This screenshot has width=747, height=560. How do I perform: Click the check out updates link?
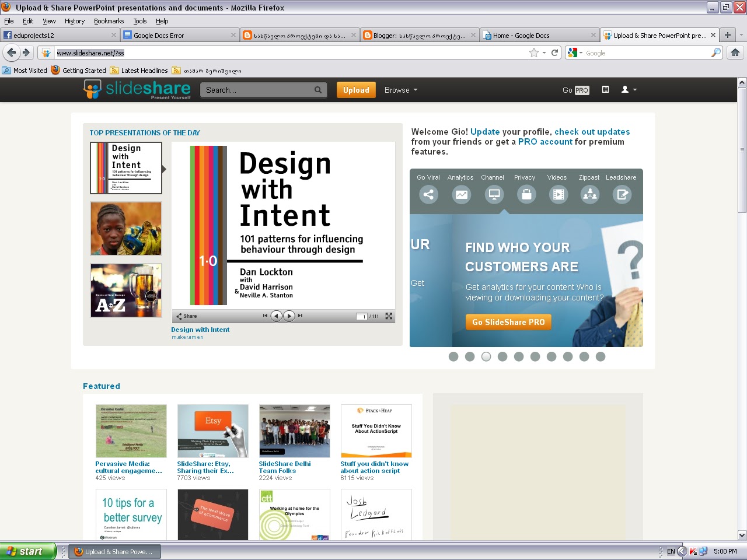(x=592, y=132)
